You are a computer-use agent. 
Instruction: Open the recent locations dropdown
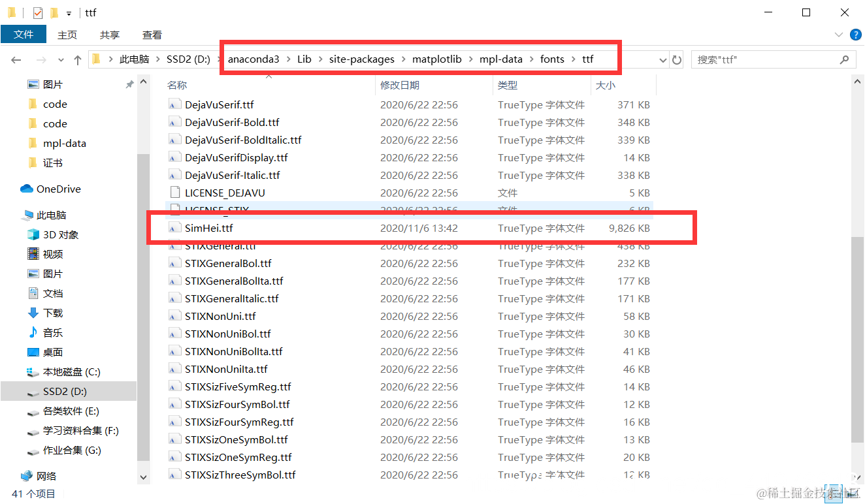pos(61,59)
